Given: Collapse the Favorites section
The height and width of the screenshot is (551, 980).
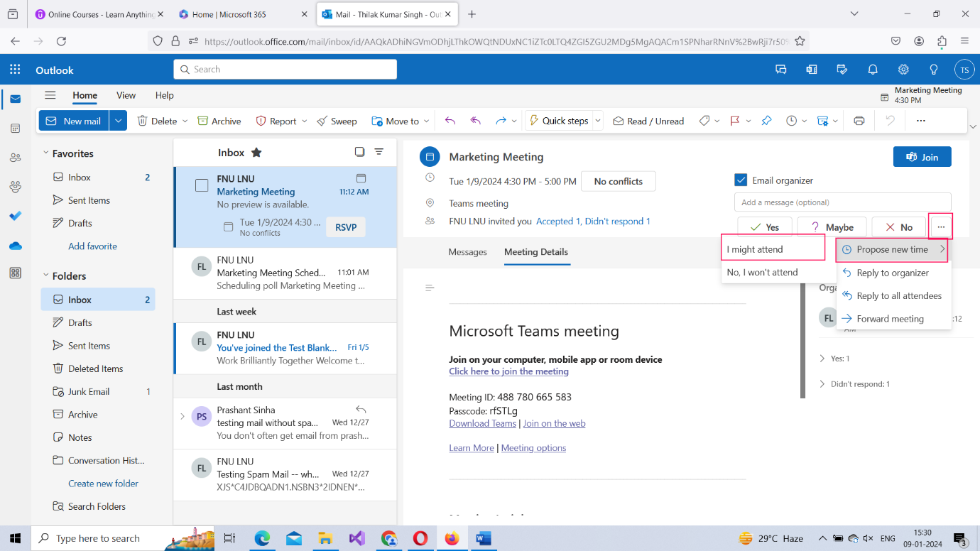Looking at the screenshot, I should [45, 153].
